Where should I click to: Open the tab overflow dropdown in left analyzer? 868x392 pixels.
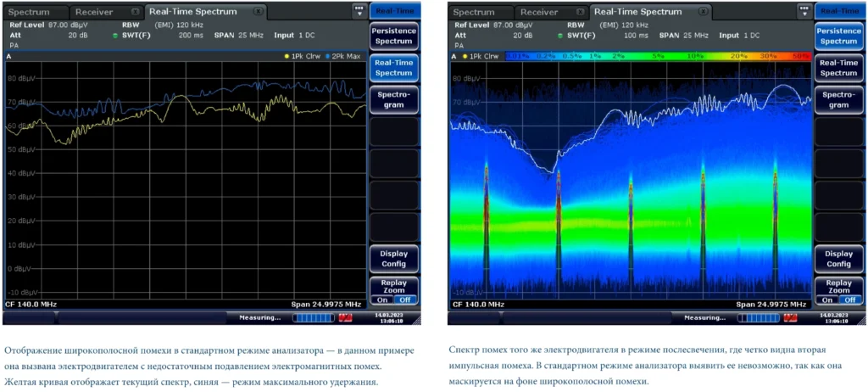coord(359,10)
